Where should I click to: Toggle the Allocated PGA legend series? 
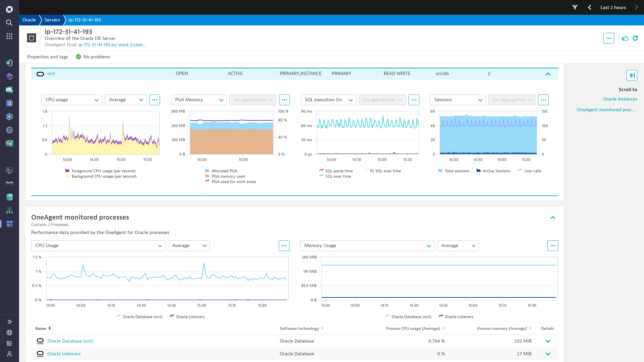tap(221, 171)
